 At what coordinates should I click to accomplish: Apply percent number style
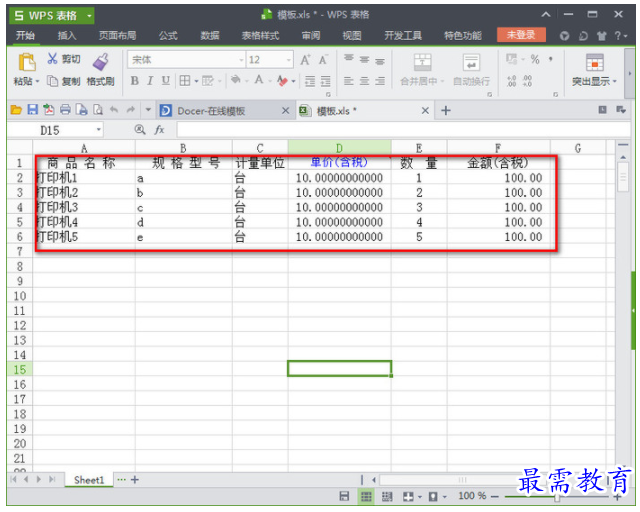coord(535,60)
